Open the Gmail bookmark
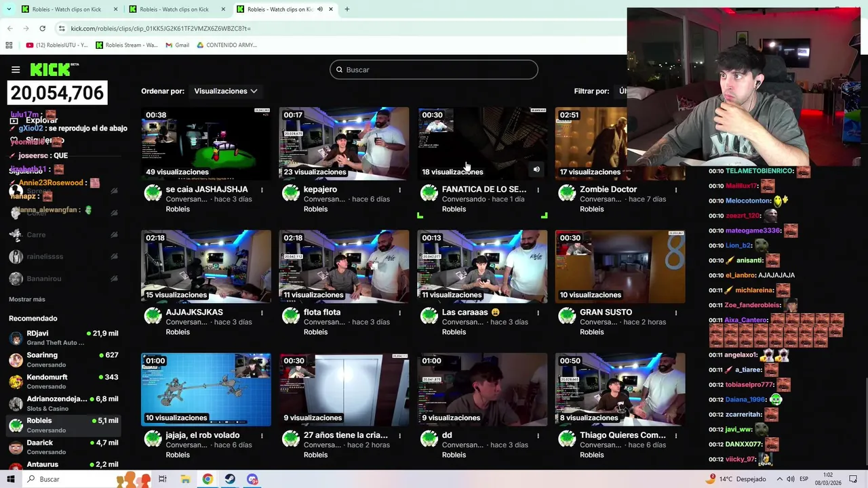Image resolution: width=868 pixels, height=488 pixels. pyautogui.click(x=178, y=45)
